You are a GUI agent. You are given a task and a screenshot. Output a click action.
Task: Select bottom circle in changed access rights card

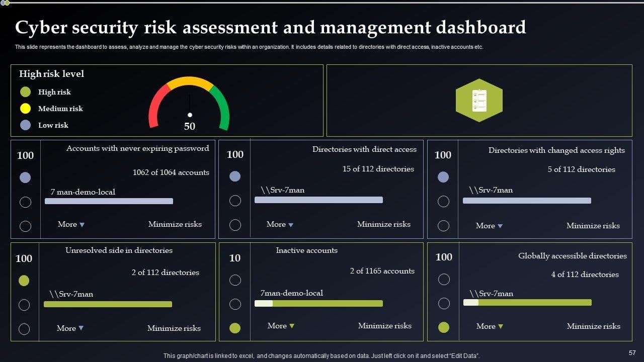pyautogui.click(x=443, y=226)
